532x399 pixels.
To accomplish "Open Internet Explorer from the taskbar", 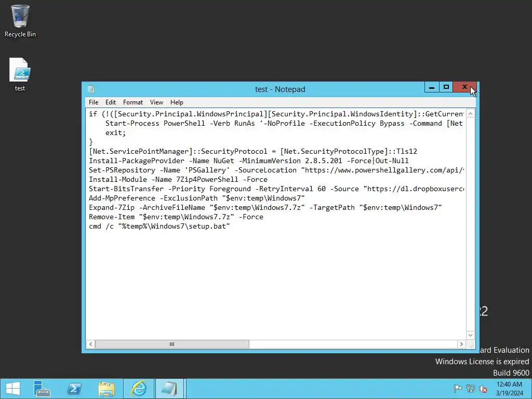I will coord(139,389).
